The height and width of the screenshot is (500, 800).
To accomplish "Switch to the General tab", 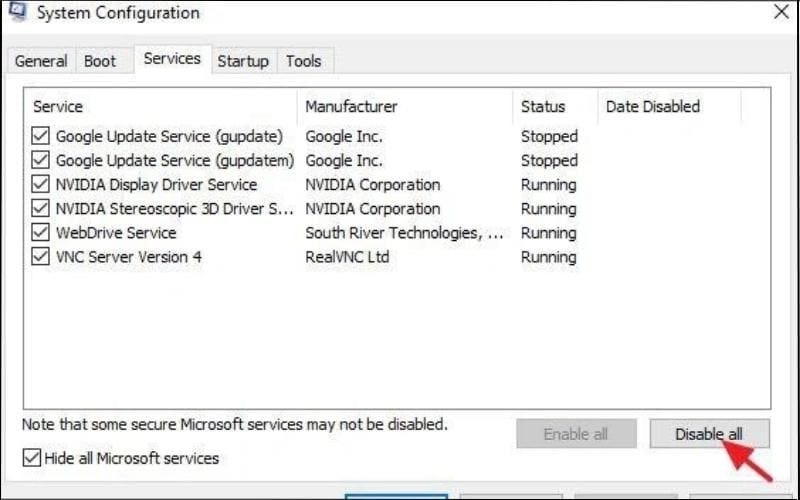I will point(41,61).
